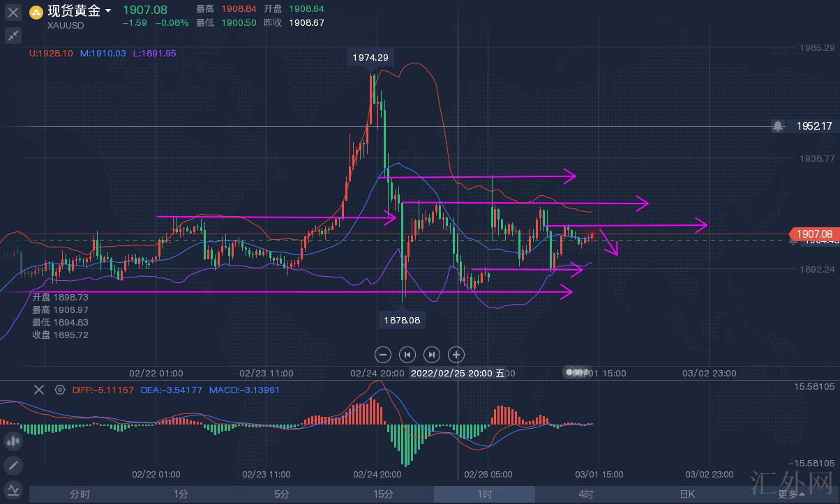This screenshot has height=504, width=840.
Task: Step to the previous candle
Action: [x=407, y=354]
